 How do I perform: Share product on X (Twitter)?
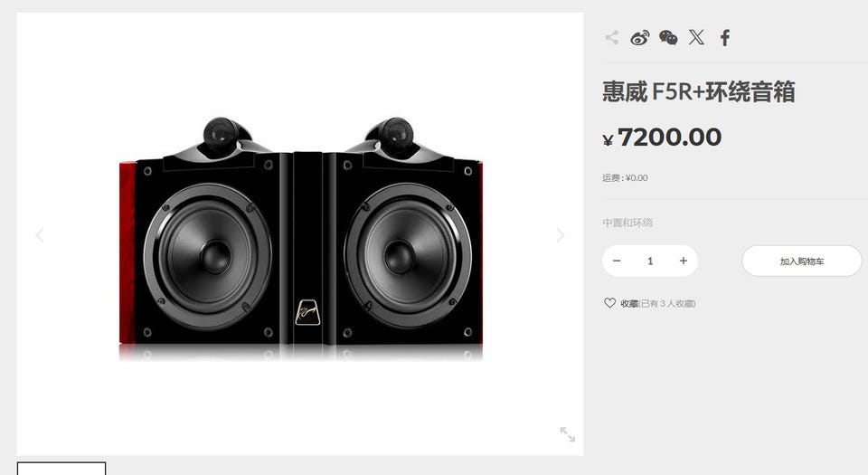[x=696, y=37]
